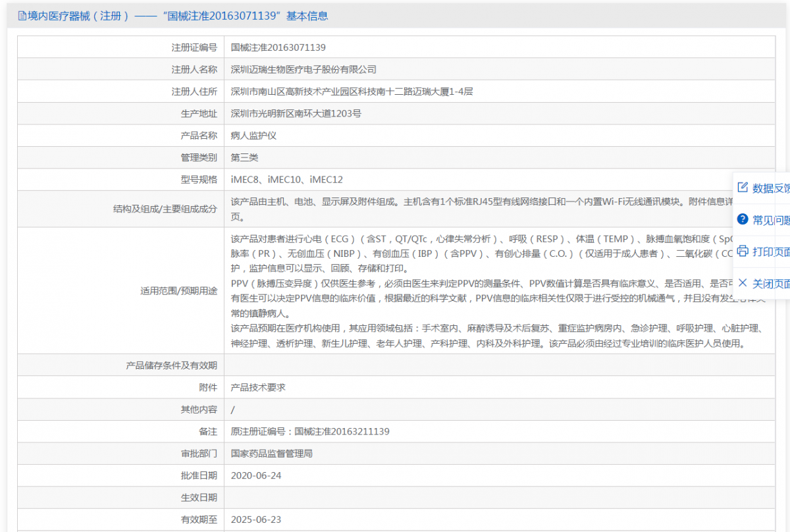The height and width of the screenshot is (532, 790).
Task: Select registrant name 深圳迈瑞生物医疗电子股份有限公司
Action: pos(303,69)
